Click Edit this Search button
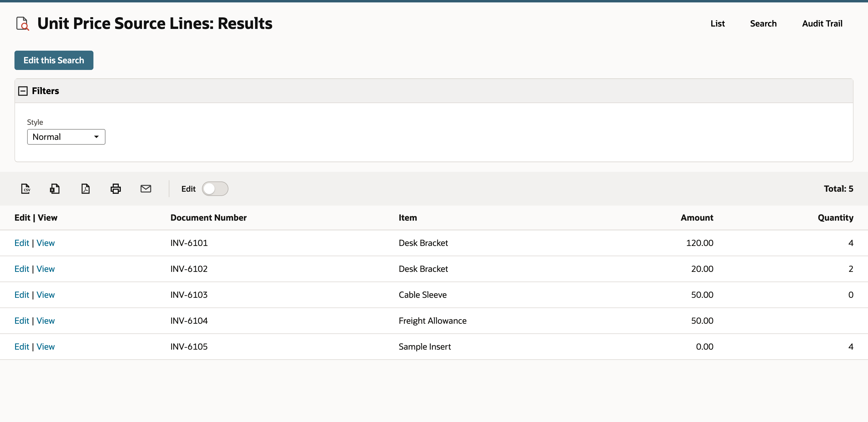The image size is (868, 422). tap(54, 60)
